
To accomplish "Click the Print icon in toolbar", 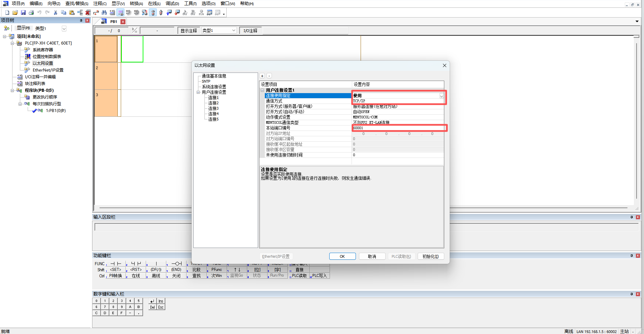I will pos(31,12).
